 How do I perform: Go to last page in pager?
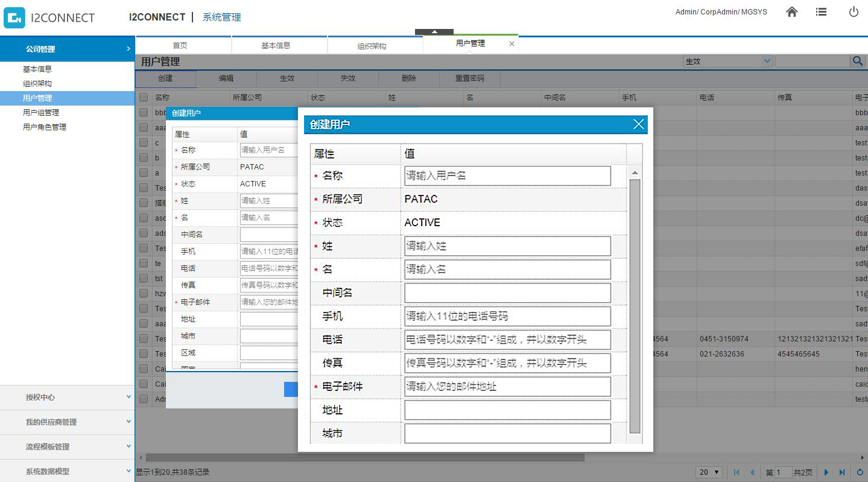tap(843, 472)
